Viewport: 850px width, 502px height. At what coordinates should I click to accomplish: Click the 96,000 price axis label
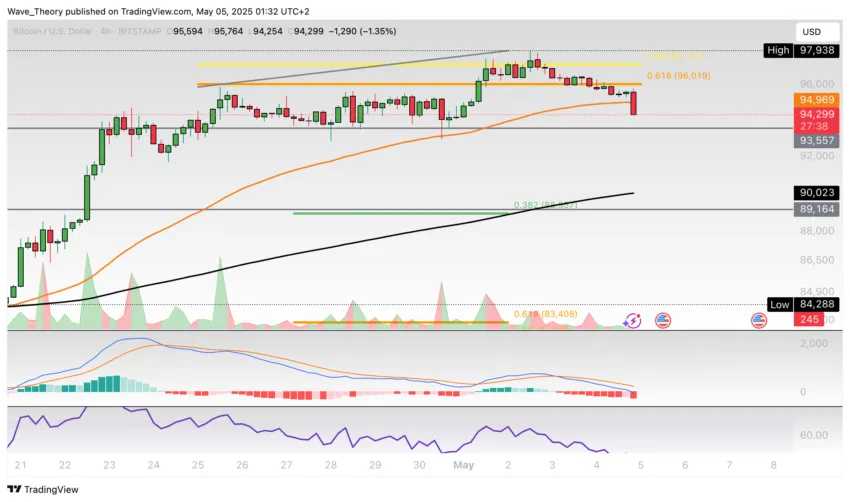click(817, 85)
